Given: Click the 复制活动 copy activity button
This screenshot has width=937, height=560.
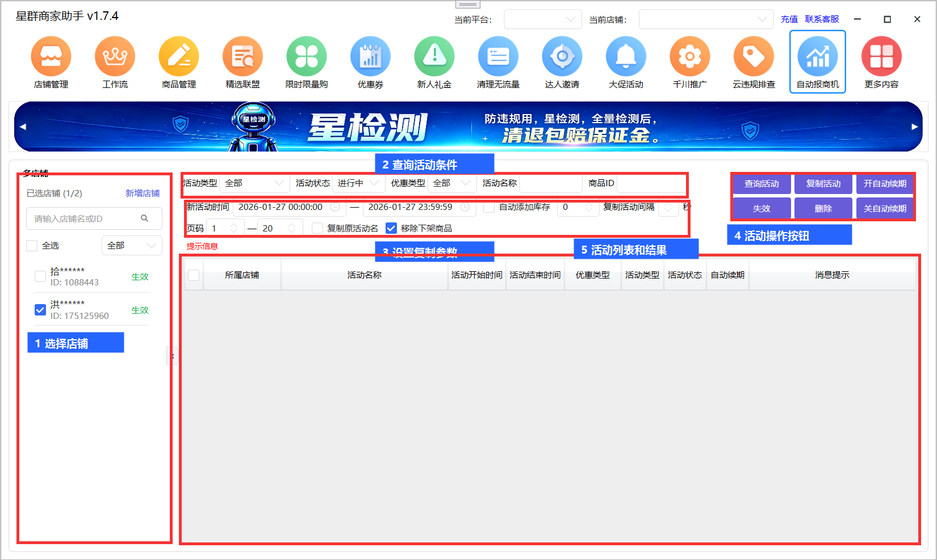Looking at the screenshot, I should click(x=823, y=184).
